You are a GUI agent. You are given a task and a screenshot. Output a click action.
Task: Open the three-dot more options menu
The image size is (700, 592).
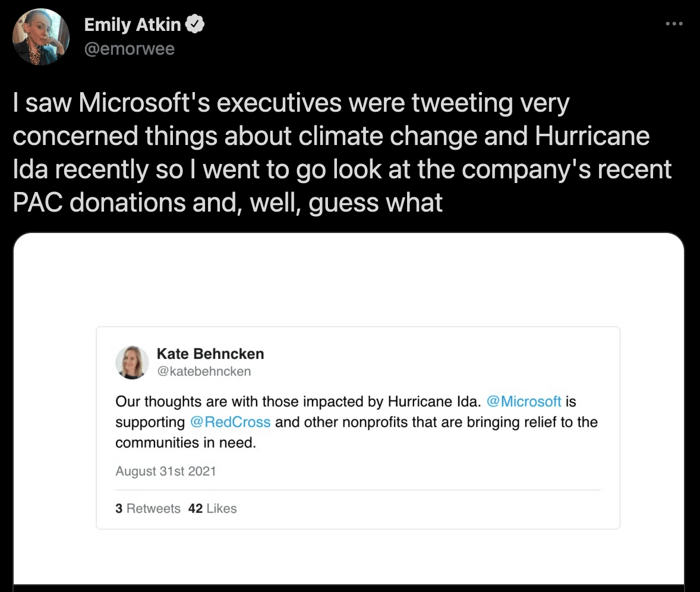click(673, 24)
